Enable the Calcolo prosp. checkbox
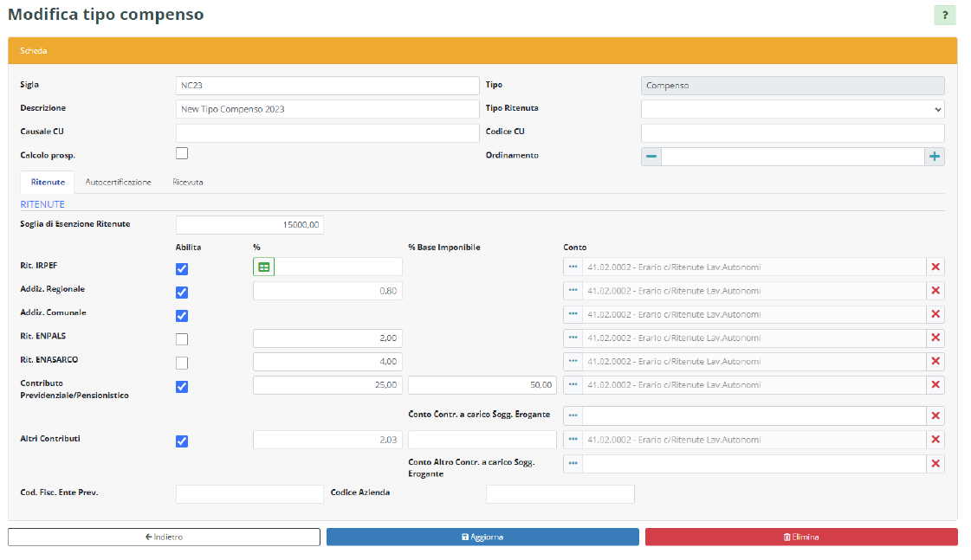 [x=182, y=154]
